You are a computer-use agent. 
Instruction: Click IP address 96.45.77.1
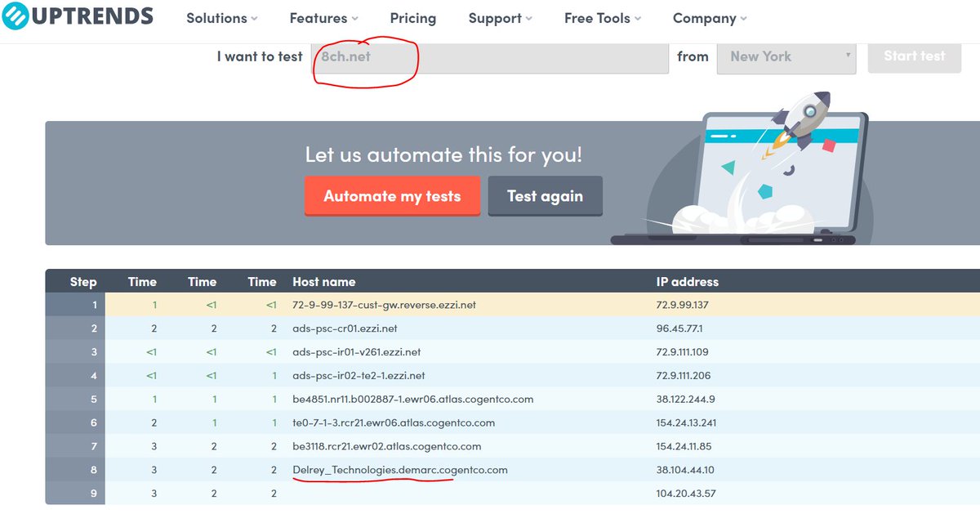point(680,329)
